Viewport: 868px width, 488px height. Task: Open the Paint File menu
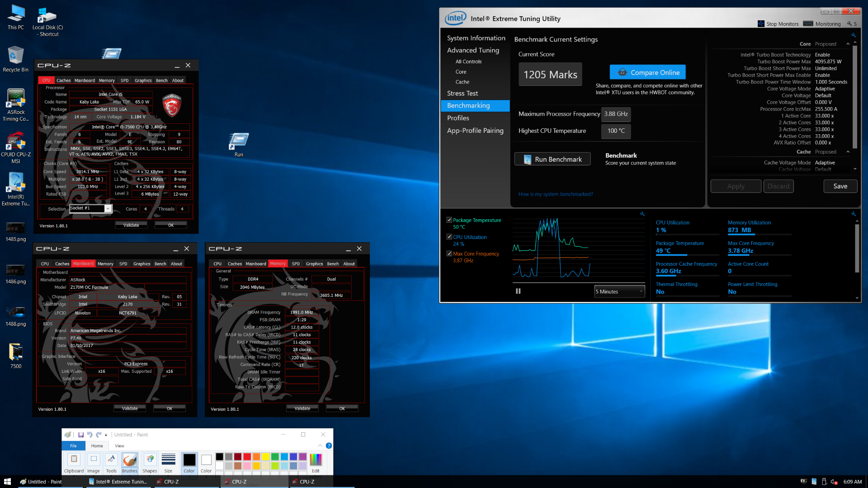73,446
